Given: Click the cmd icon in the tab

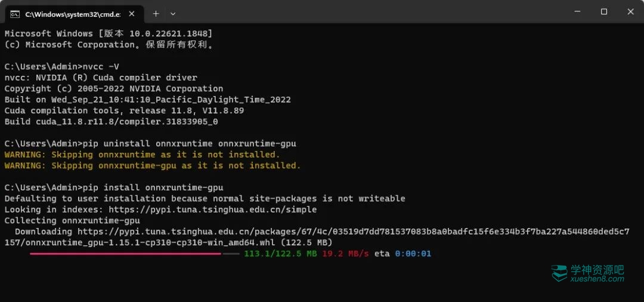Looking at the screenshot, I should coord(15,13).
